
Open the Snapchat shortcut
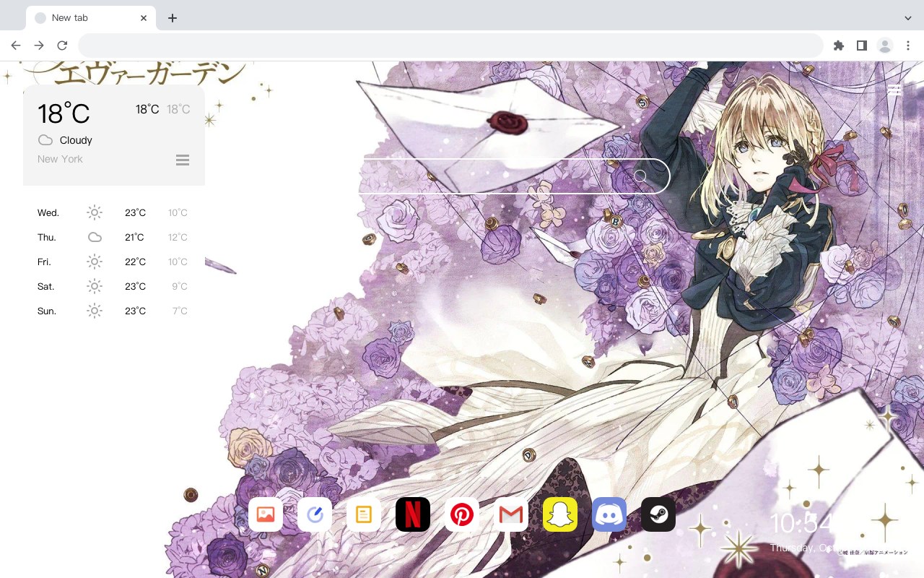tap(560, 514)
